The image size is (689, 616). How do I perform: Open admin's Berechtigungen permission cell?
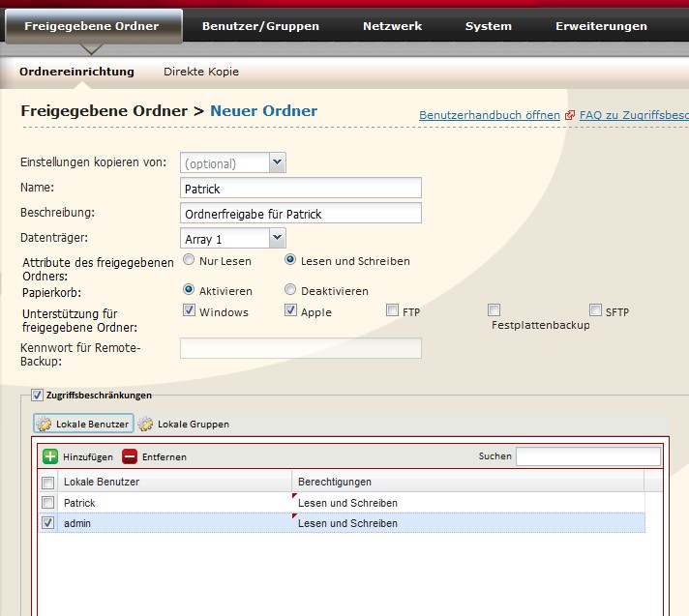[x=468, y=523]
